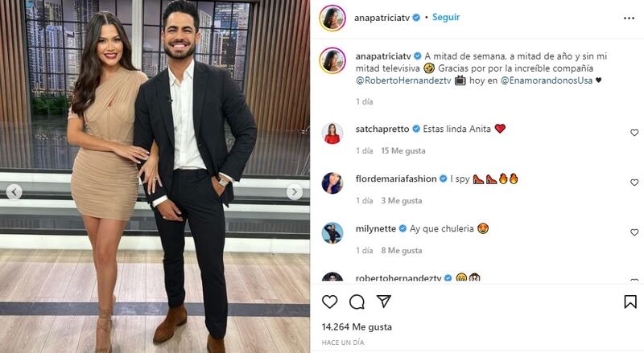Like milynette's comment
Screen dimensions: 644x353
click(x=634, y=232)
